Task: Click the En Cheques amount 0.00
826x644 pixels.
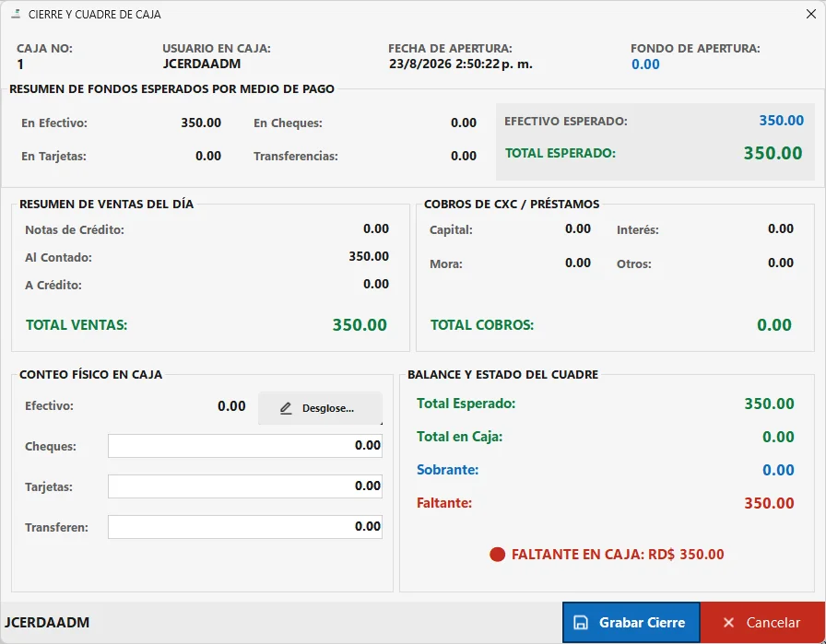Action: point(464,123)
